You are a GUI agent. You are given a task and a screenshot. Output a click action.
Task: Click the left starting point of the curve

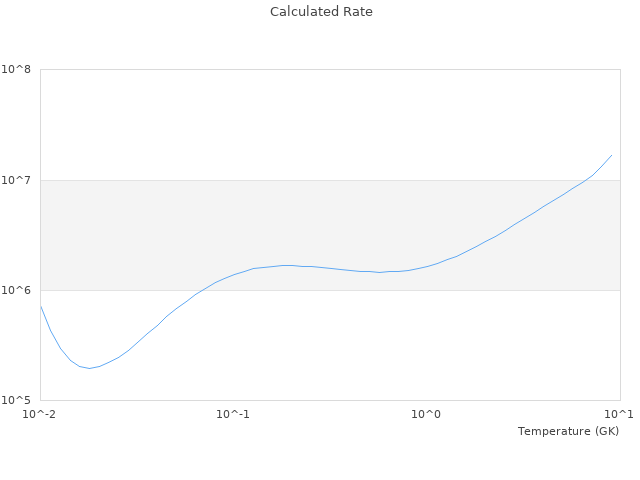(41, 306)
